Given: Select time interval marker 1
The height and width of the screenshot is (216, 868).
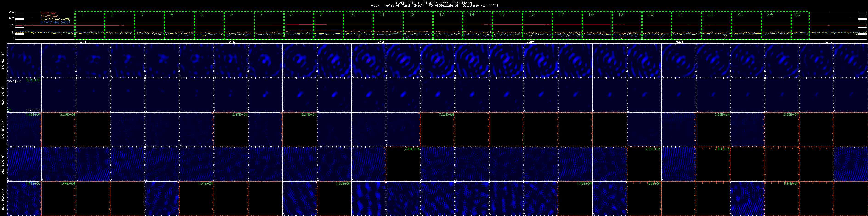Looking at the screenshot, I should click(82, 14).
